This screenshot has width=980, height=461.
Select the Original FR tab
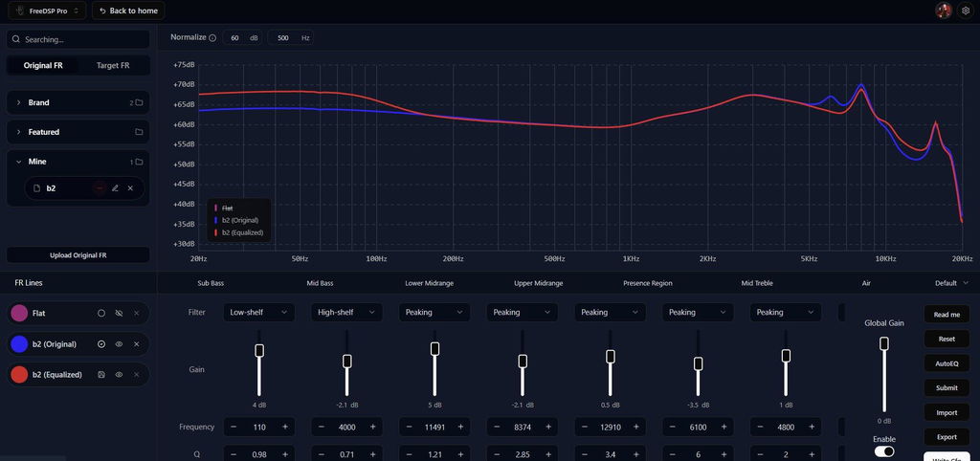click(43, 66)
